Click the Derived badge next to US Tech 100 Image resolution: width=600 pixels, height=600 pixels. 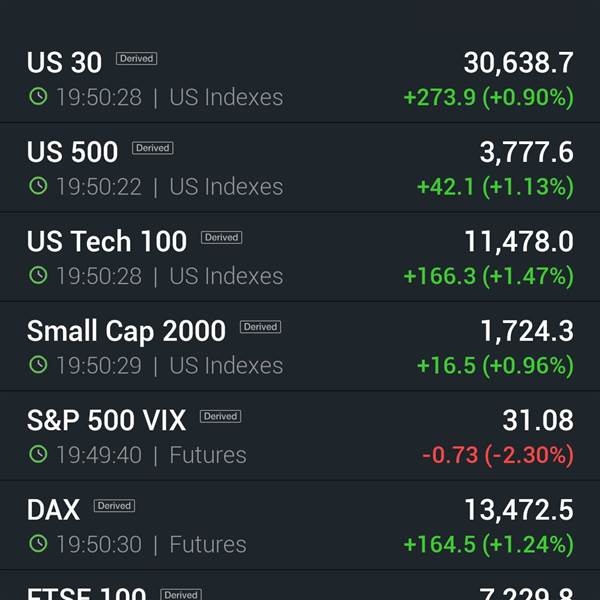click(222, 237)
